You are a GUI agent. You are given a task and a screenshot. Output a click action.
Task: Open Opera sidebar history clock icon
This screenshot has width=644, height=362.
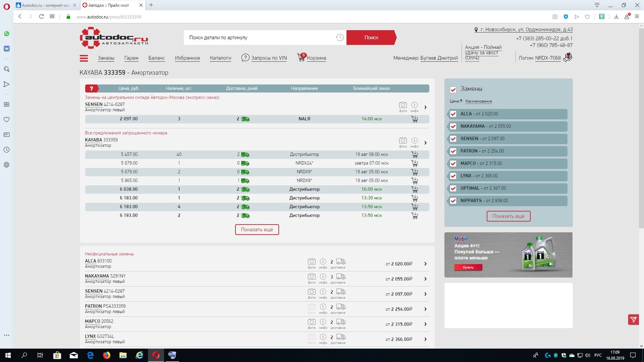(6, 150)
